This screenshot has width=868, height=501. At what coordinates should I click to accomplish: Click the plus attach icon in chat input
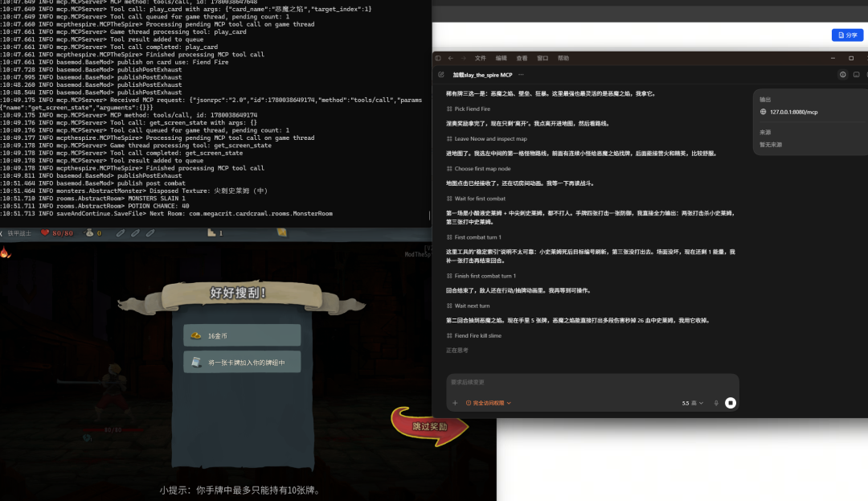tap(455, 403)
